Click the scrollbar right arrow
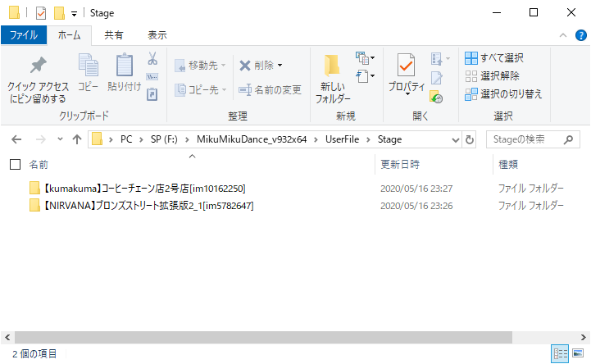This screenshot has width=591, height=364. click(583, 337)
